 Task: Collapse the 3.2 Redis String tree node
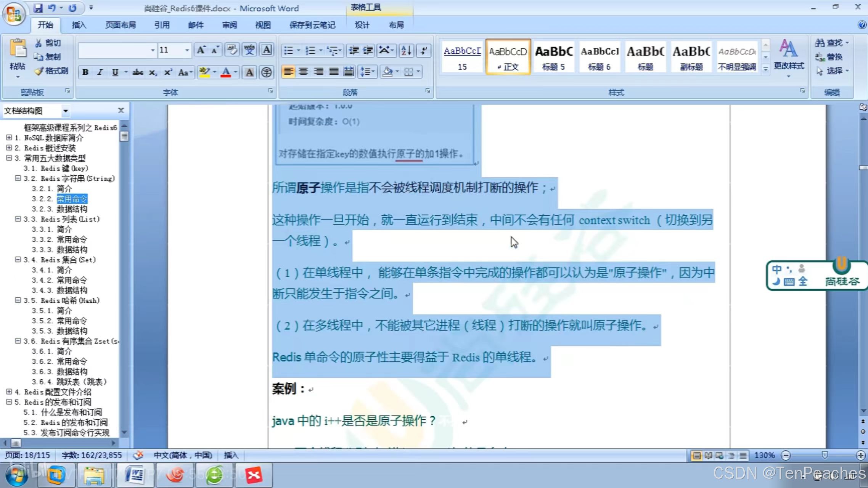tap(18, 178)
